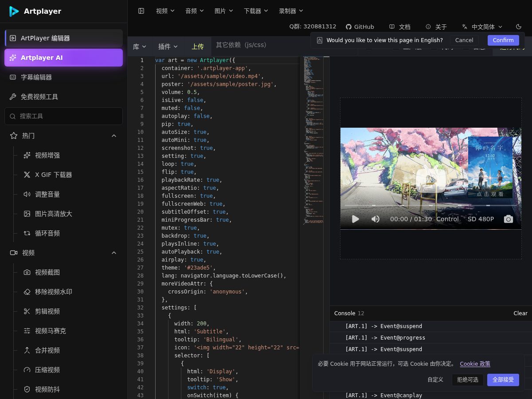
Task: Open the 视频 top menu dropdown
Action: 165,11
